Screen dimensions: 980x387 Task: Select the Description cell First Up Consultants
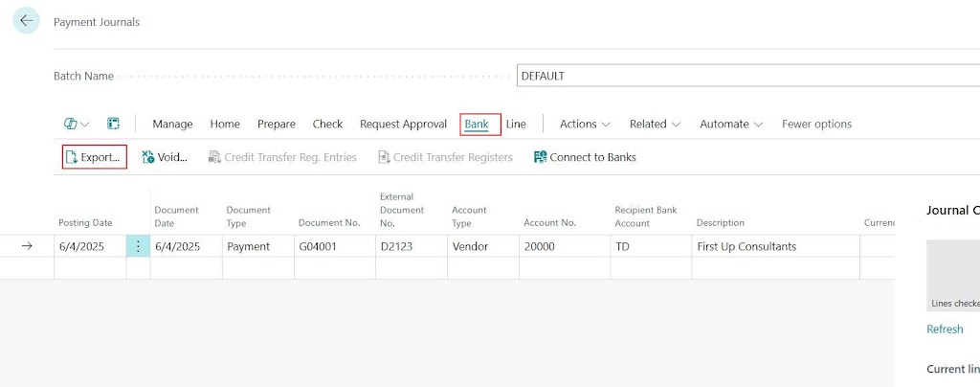tap(746, 246)
